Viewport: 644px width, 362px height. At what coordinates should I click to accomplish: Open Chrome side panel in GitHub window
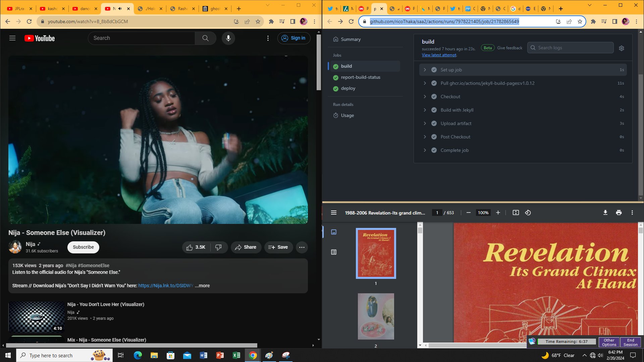click(x=615, y=21)
